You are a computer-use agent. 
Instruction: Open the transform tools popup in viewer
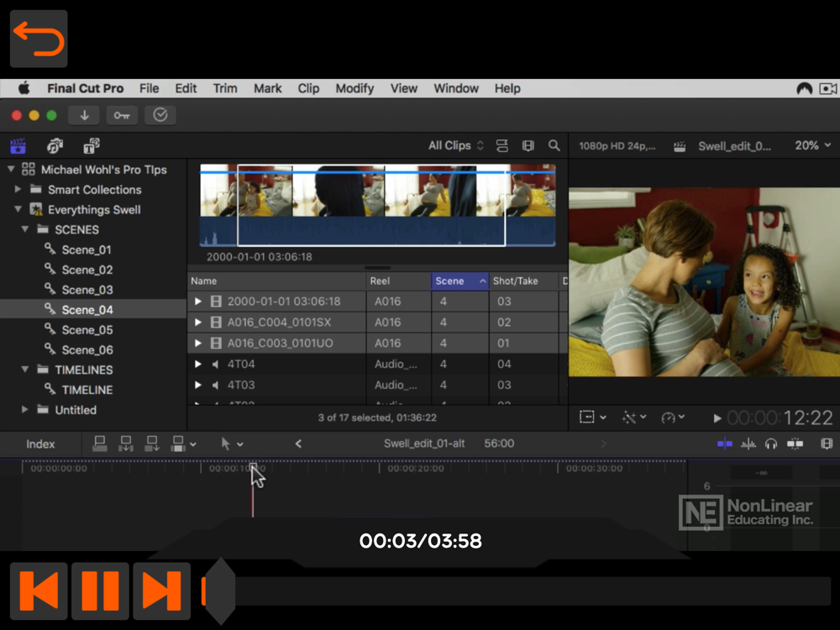click(592, 417)
